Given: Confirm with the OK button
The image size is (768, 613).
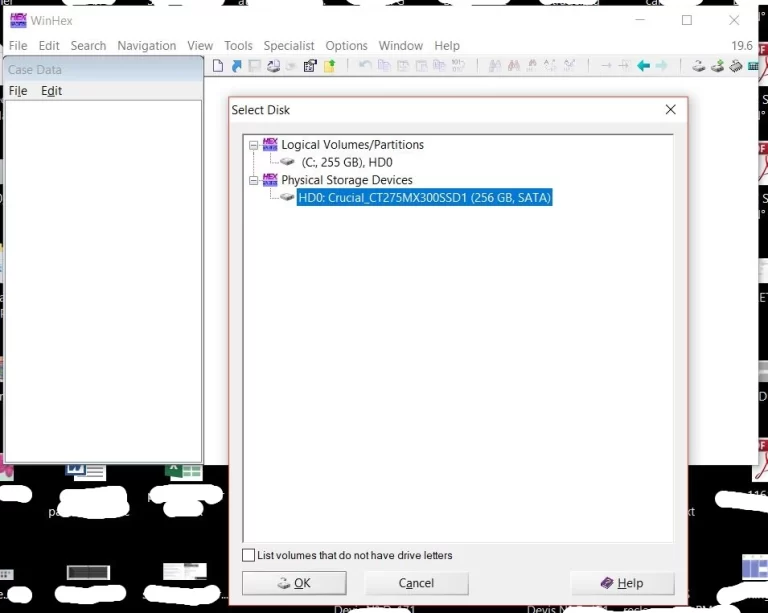Looking at the screenshot, I should [294, 583].
